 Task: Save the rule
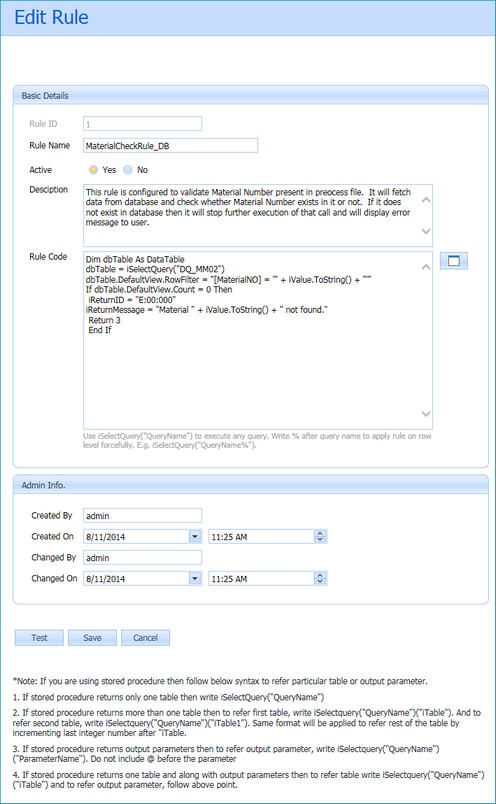[92, 638]
